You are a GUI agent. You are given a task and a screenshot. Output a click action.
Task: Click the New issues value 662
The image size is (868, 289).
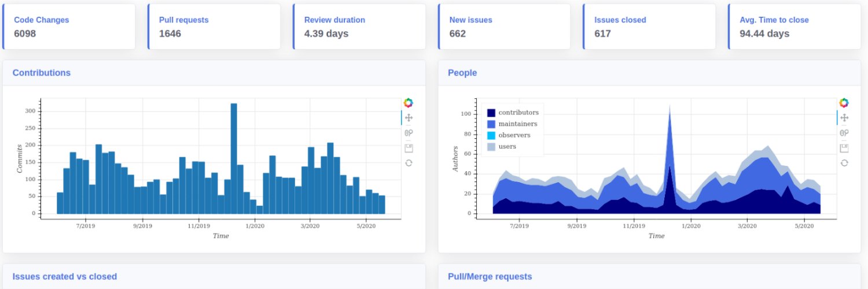(x=458, y=34)
